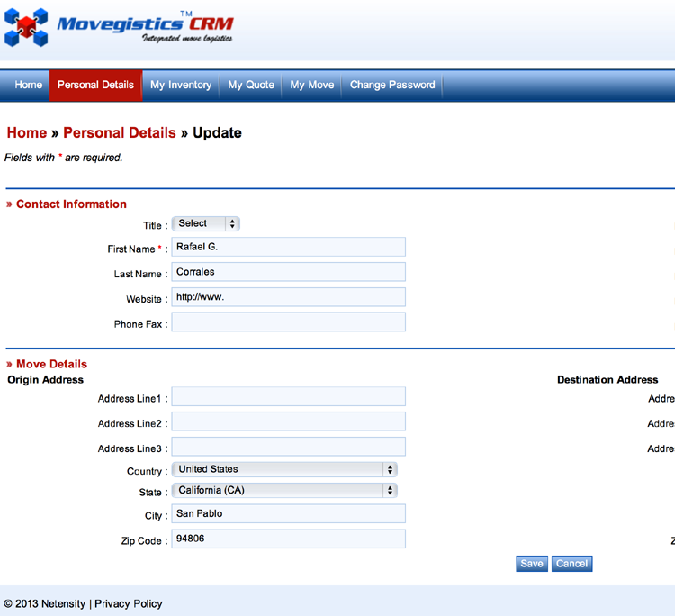Follow the Home breadcrumb link
Image resolution: width=675 pixels, height=616 pixels.
(27, 132)
